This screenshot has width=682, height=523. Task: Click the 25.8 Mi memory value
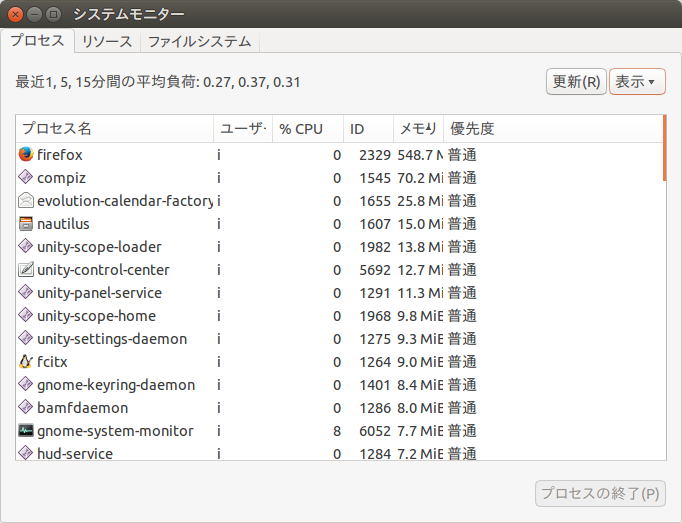(420, 201)
